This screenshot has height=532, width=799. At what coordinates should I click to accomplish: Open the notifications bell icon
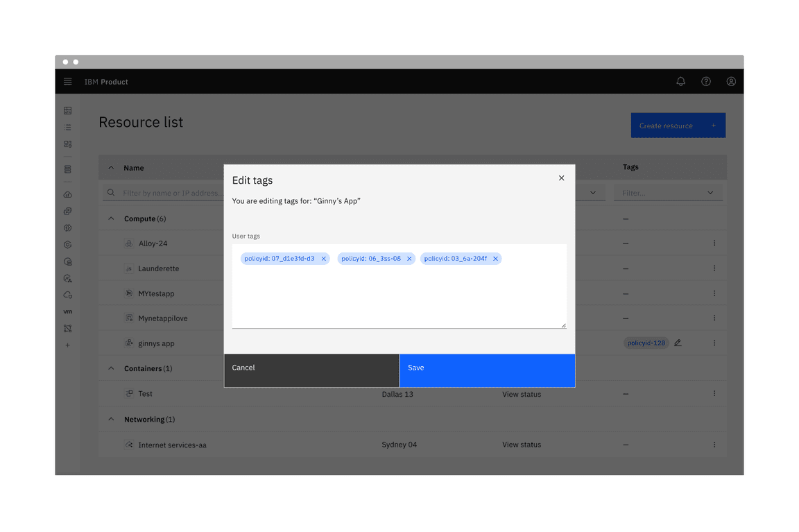pos(680,81)
